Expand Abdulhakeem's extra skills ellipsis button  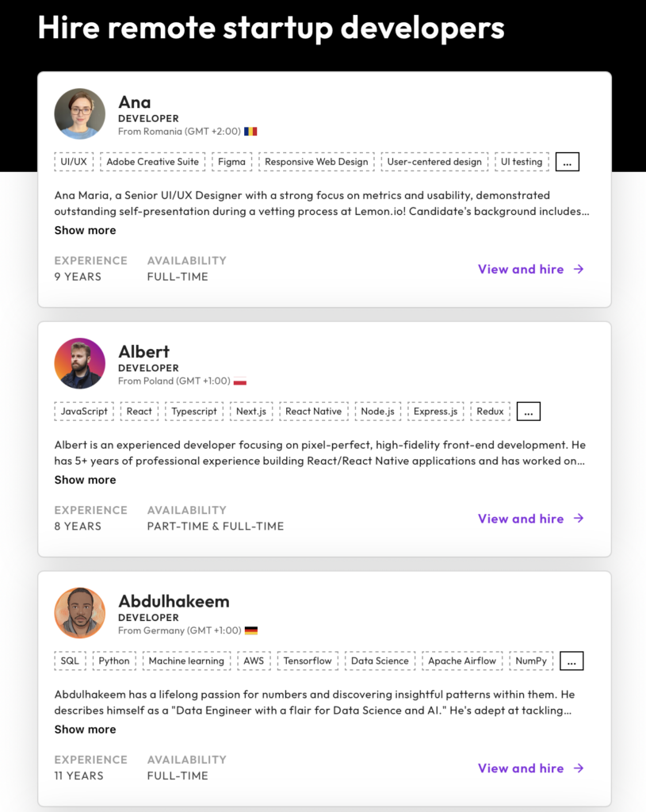(x=571, y=661)
